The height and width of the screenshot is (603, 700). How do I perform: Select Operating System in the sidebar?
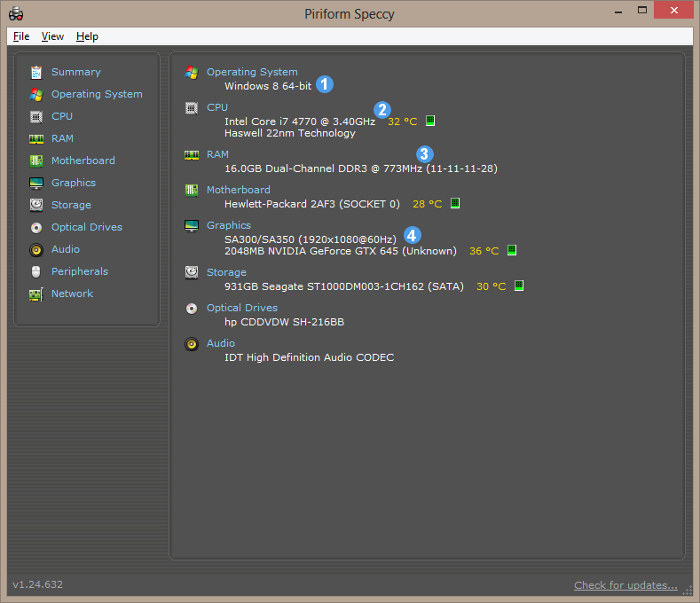97,95
